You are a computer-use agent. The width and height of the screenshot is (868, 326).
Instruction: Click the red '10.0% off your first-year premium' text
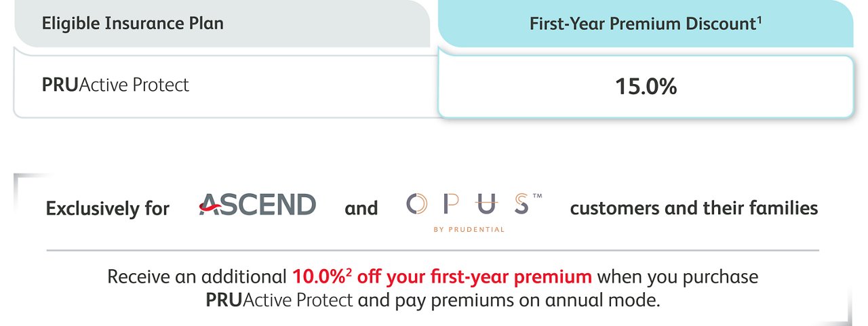[442, 277]
